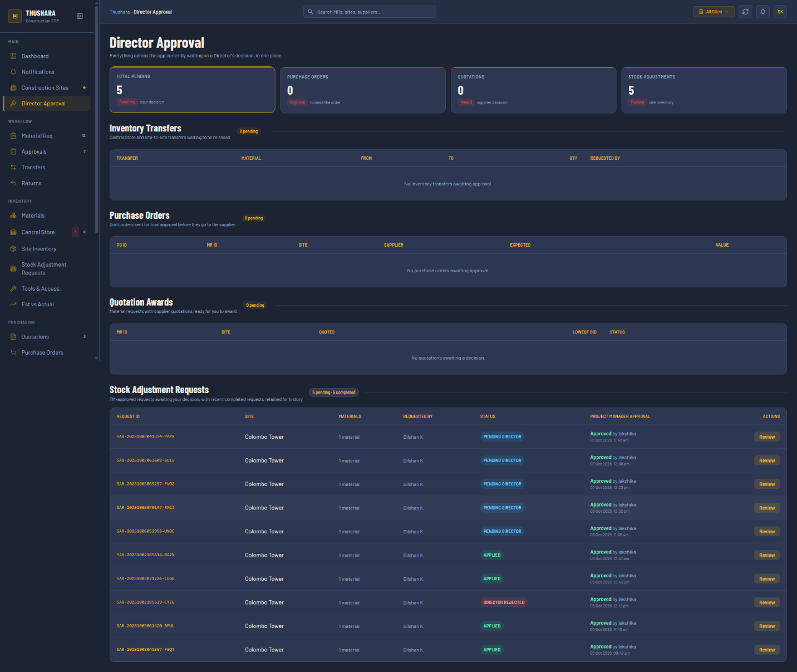Image resolution: width=797 pixels, height=672 pixels.
Task: Review the Director Rejected request ending CTEG
Action: [767, 602]
